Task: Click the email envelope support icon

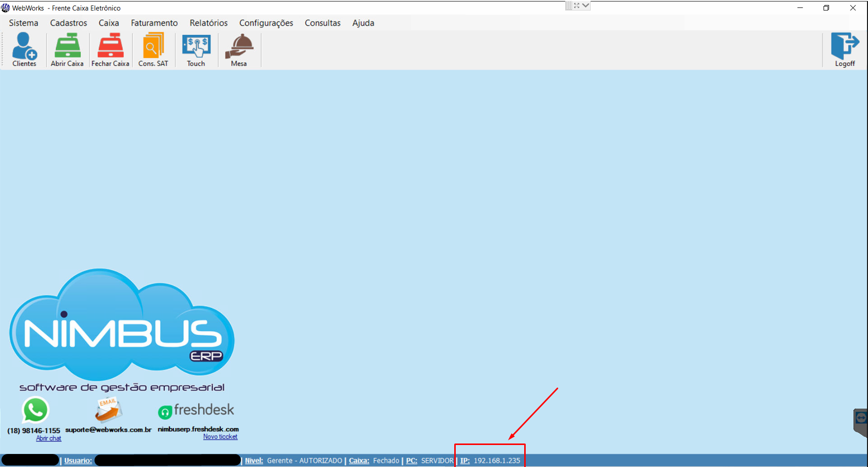Action: tap(108, 410)
